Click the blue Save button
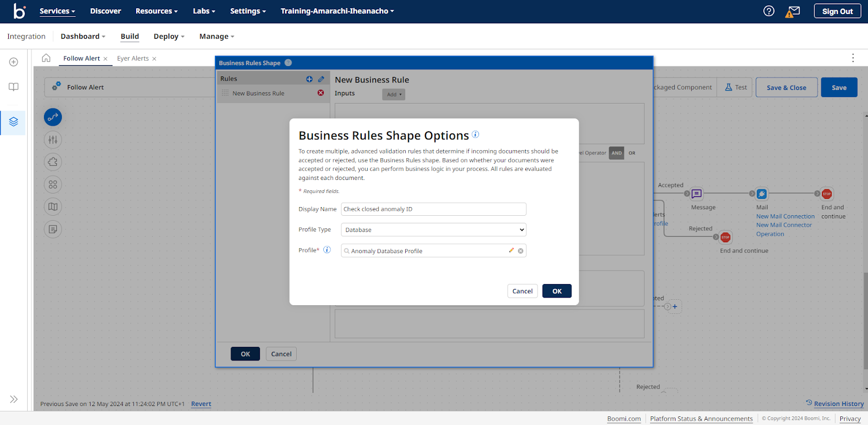 [839, 87]
